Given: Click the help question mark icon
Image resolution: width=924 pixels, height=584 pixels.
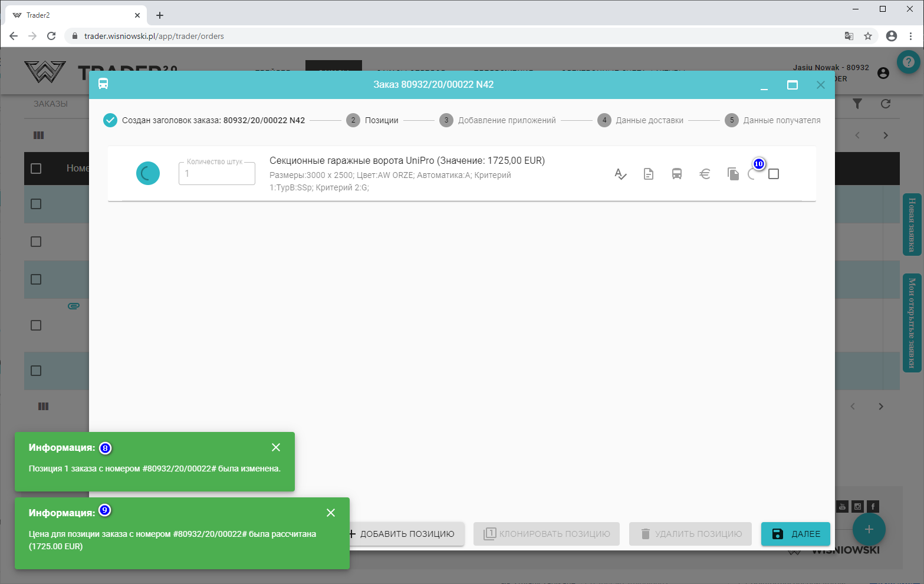Looking at the screenshot, I should coord(908,62).
